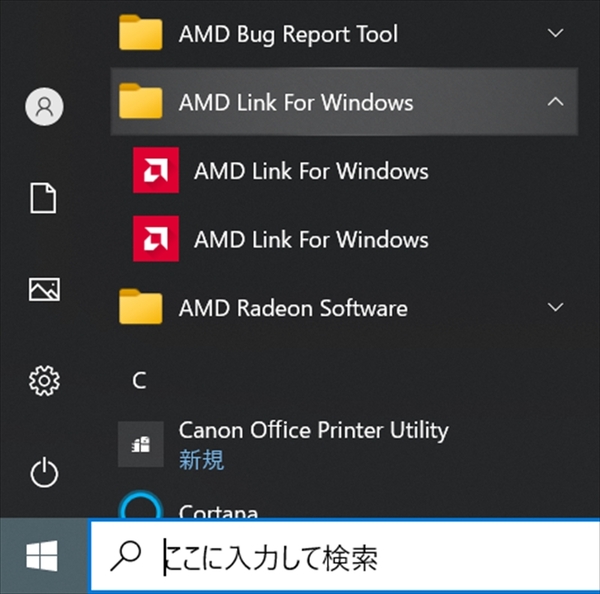Open the Settings gear icon
The width and height of the screenshot is (600, 594).
click(44, 380)
